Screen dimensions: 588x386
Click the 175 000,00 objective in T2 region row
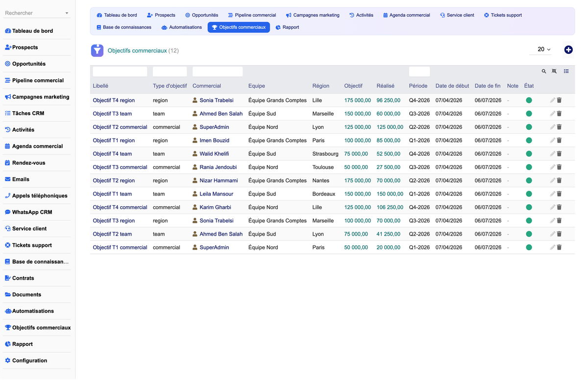click(x=358, y=181)
